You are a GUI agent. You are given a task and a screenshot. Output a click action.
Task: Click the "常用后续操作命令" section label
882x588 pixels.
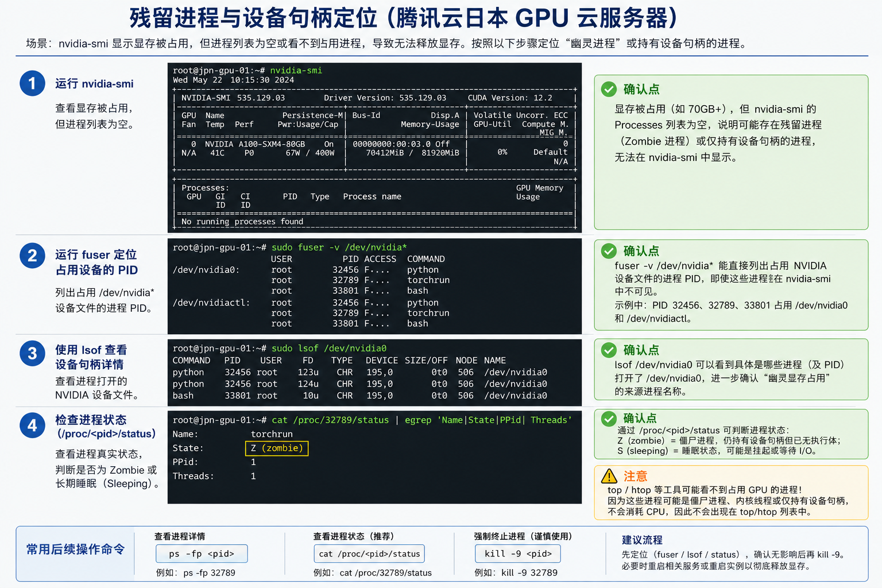(75, 550)
